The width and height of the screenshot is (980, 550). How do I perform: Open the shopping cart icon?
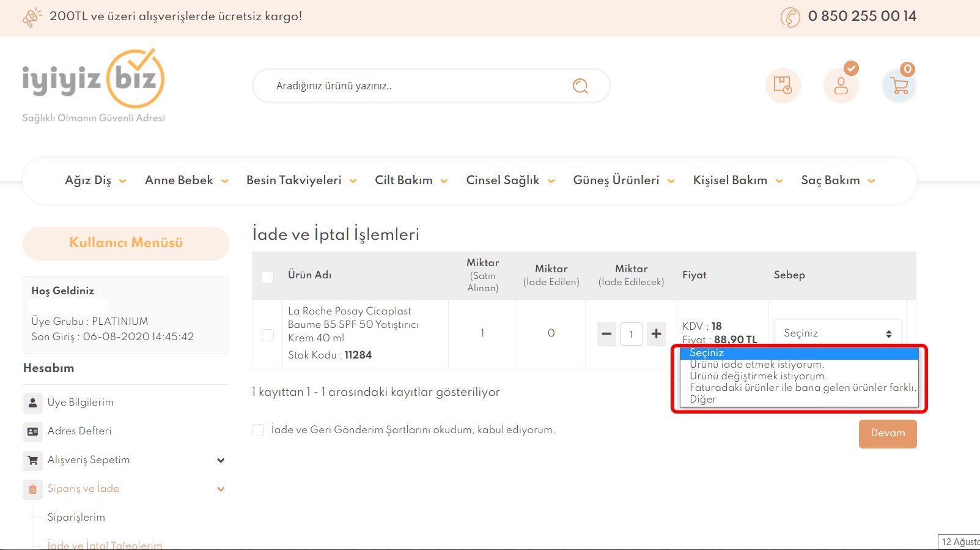tap(899, 86)
